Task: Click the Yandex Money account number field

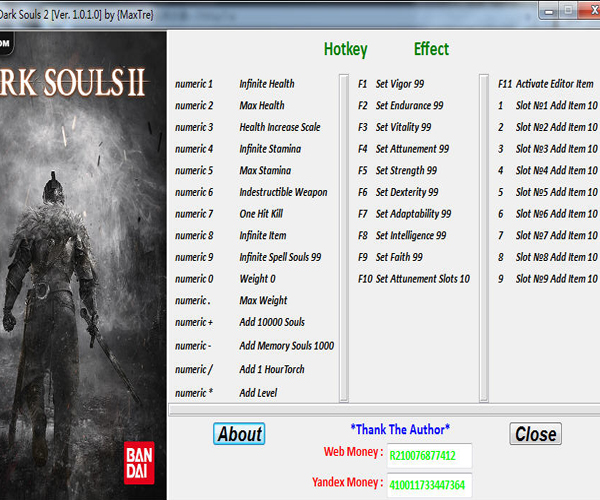Action: pyautogui.click(x=429, y=485)
